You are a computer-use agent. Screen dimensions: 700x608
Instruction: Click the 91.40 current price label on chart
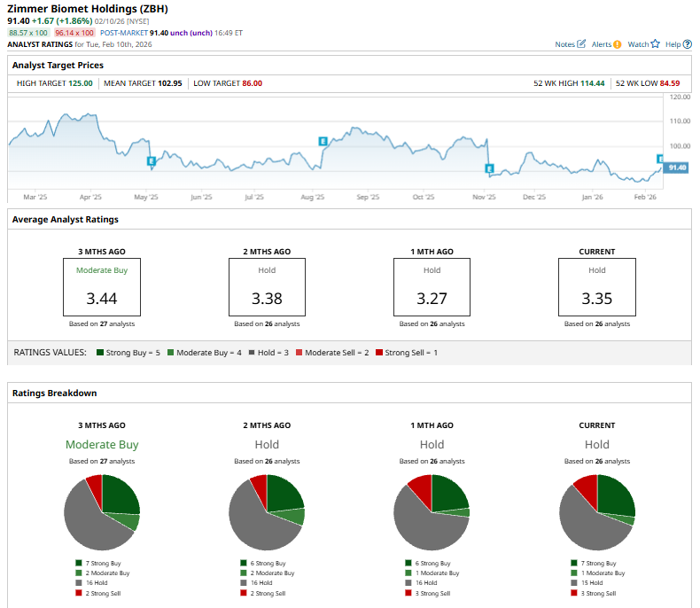[x=677, y=168]
